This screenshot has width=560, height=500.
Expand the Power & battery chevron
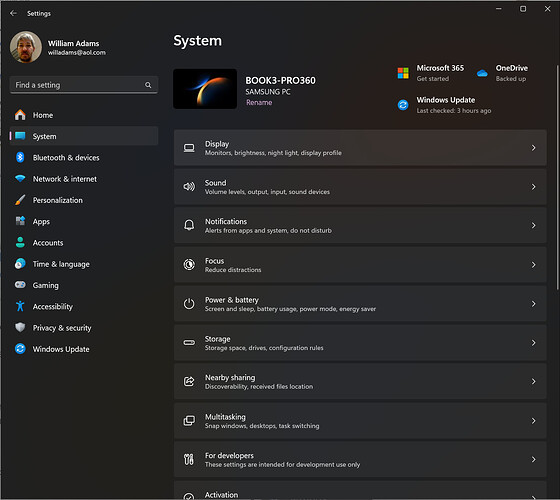pyautogui.click(x=533, y=304)
